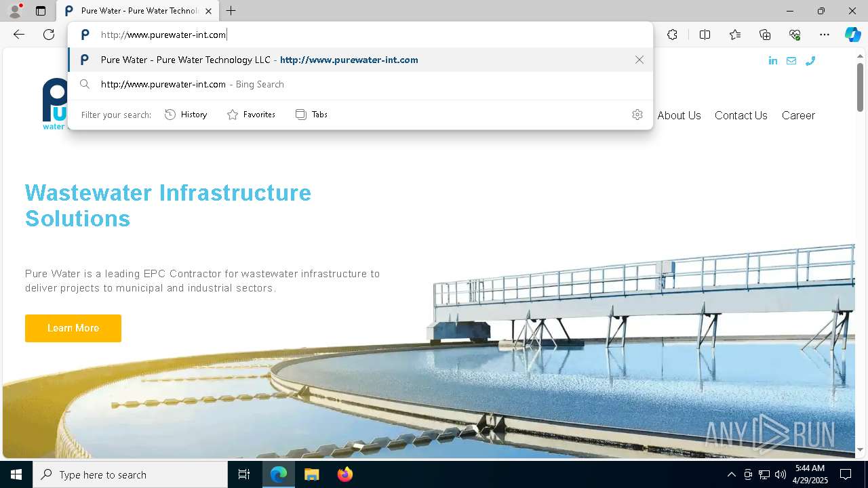The width and height of the screenshot is (868, 488).
Task: Visit LinkedIn via page header icon
Action: [x=773, y=60]
